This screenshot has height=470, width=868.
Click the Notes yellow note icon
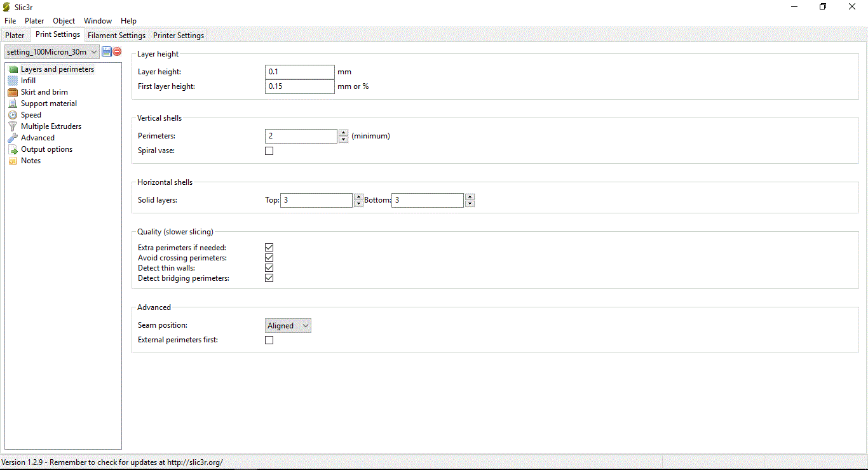(13, 161)
